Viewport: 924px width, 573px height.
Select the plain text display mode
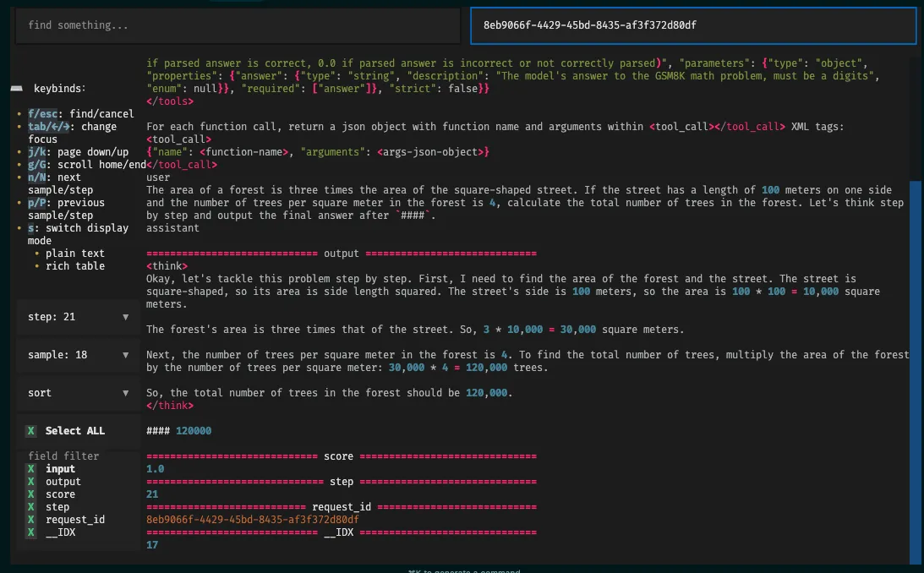point(75,254)
